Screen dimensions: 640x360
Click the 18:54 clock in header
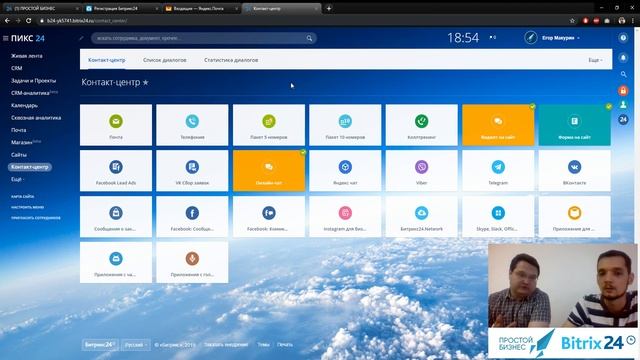pos(463,38)
